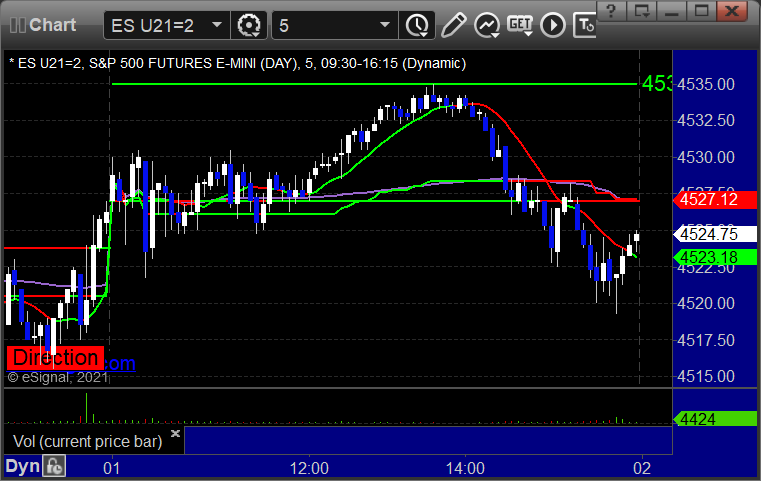Close the chart window
Viewport: 761px width, 481px height.
tap(732, 10)
